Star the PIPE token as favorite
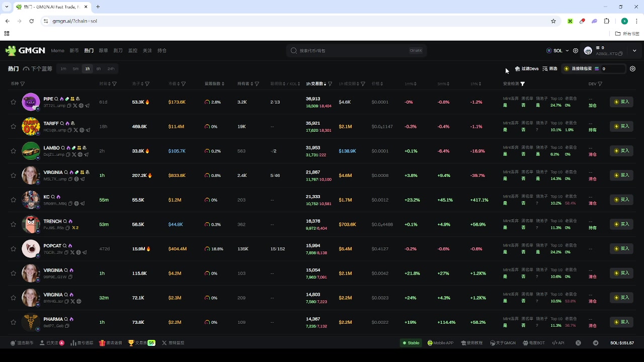This screenshot has width=644, height=362. point(14,102)
